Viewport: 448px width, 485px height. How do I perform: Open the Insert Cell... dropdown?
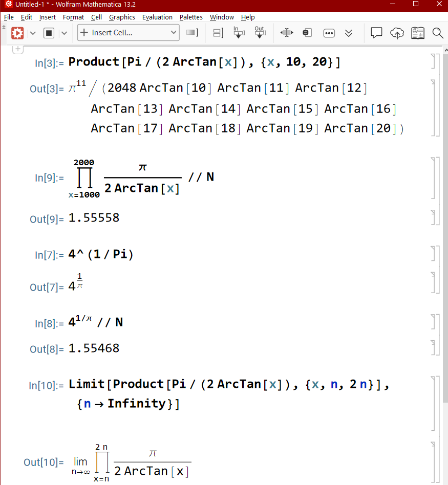128,33
